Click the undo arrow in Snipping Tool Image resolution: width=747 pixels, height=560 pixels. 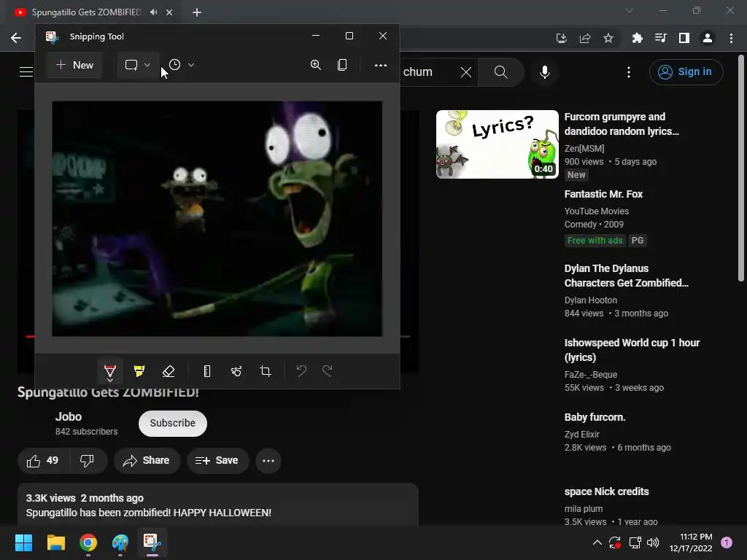coord(301,370)
